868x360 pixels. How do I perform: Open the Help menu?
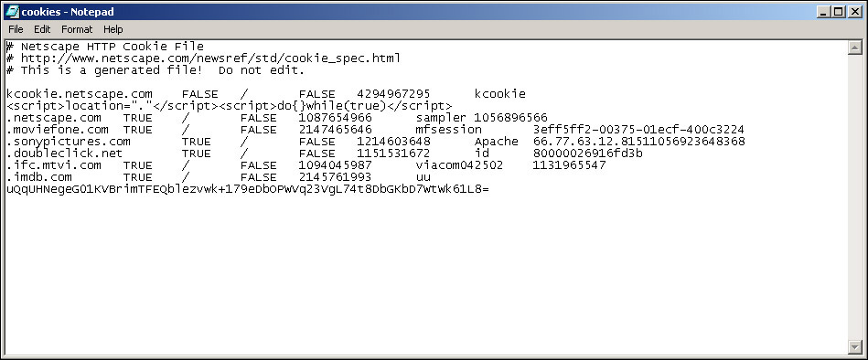coord(113,29)
